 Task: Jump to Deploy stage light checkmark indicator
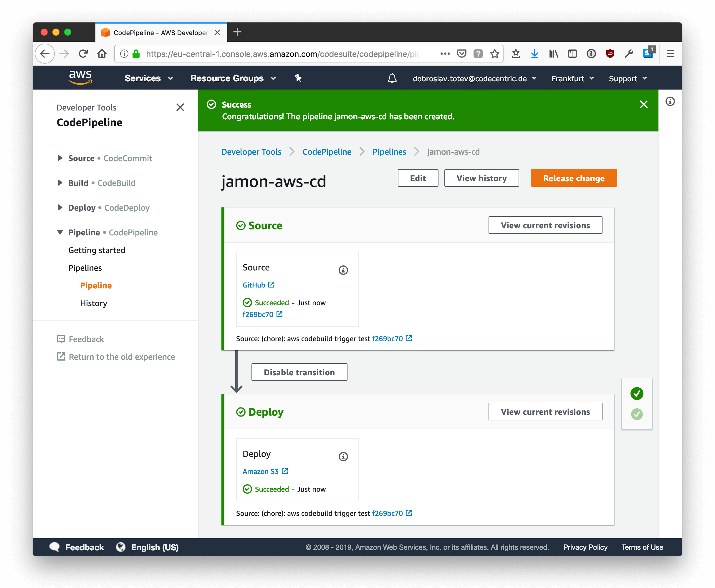pyautogui.click(x=637, y=414)
